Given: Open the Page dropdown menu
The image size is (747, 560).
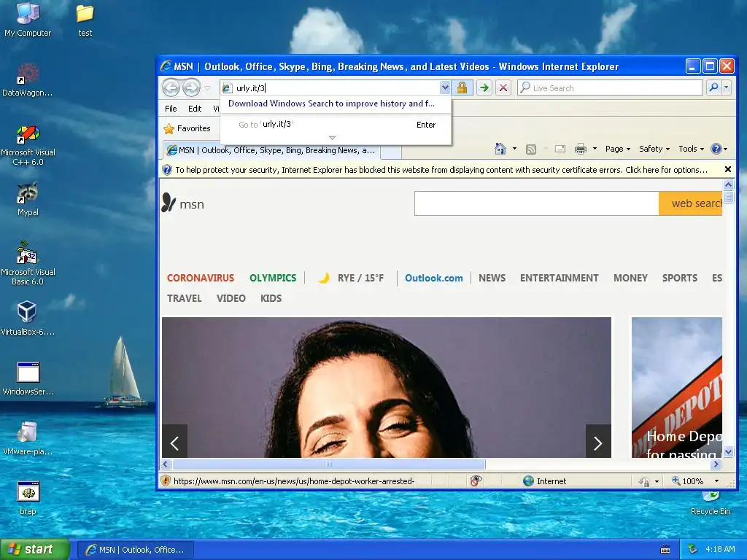Looking at the screenshot, I should (x=618, y=149).
